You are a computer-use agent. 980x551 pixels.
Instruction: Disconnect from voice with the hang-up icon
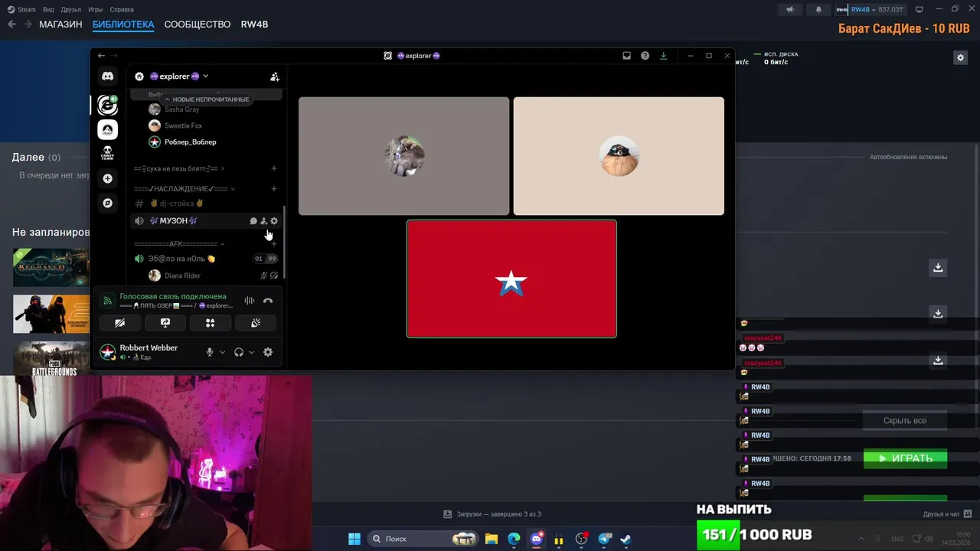click(268, 301)
